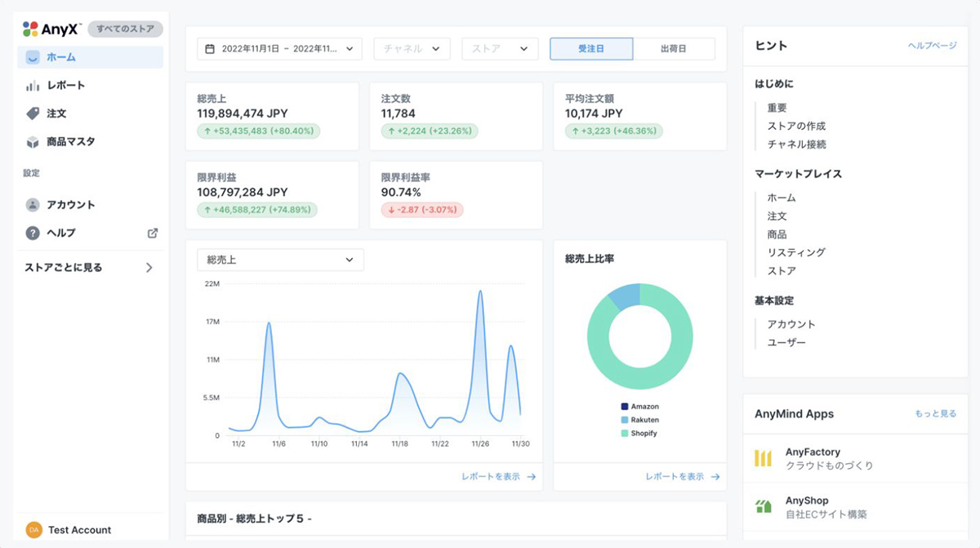
Task: Open the Home icon in sidebar
Action: pos(33,58)
